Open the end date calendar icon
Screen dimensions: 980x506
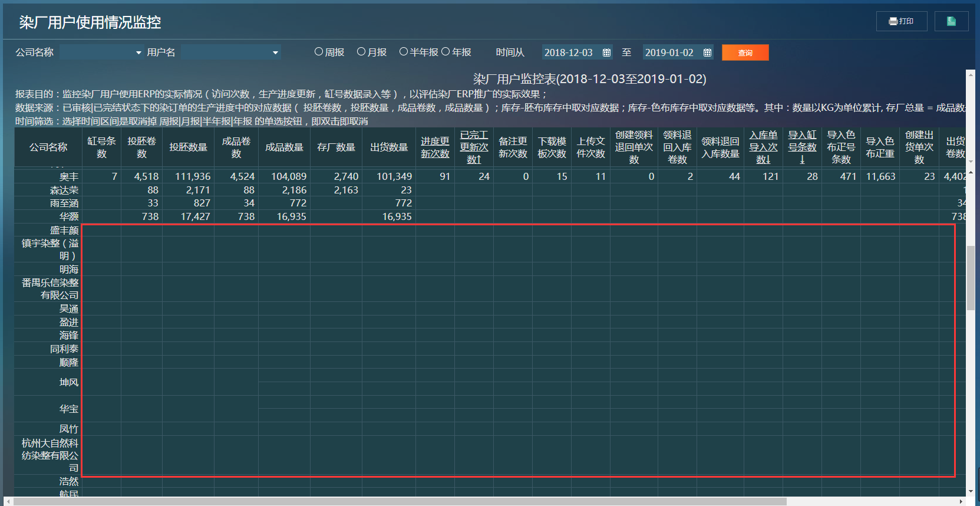[x=707, y=52]
